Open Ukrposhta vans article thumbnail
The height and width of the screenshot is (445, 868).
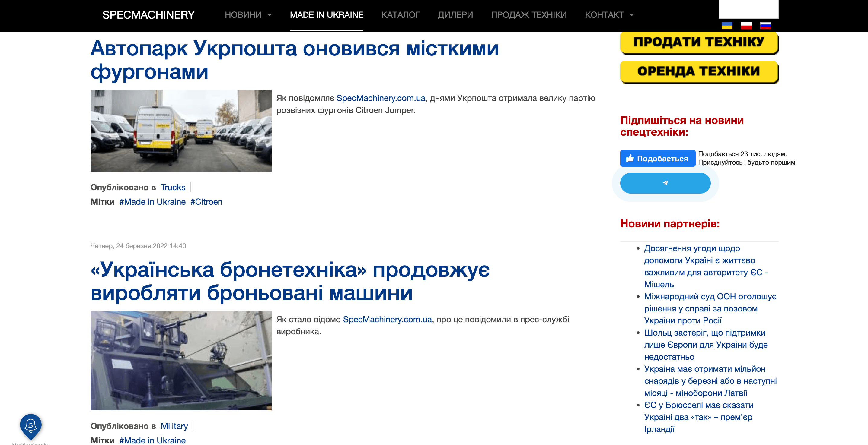click(181, 131)
